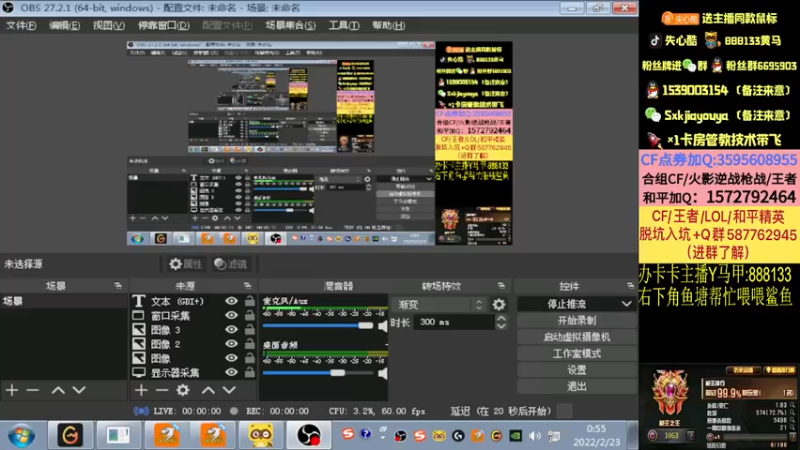Hide the 文本 (GDI+) source

[231, 301]
